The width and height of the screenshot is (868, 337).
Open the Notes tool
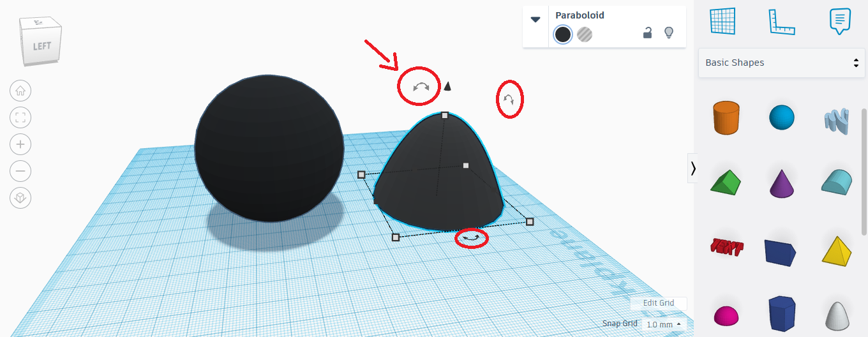click(840, 20)
